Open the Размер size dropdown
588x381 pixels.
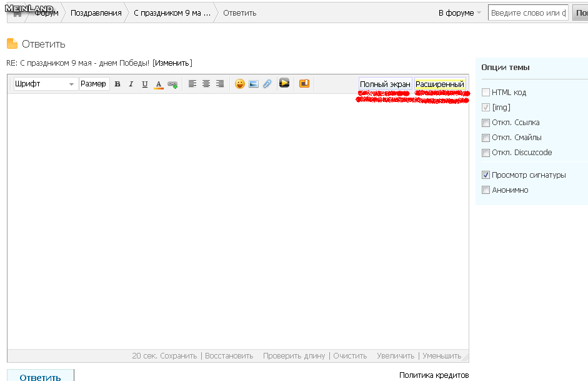(94, 84)
